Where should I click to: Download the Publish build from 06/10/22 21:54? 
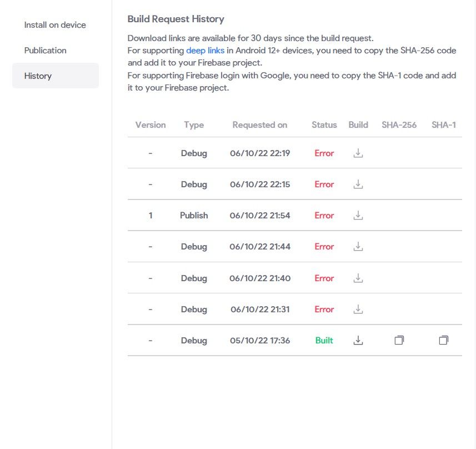[358, 216]
